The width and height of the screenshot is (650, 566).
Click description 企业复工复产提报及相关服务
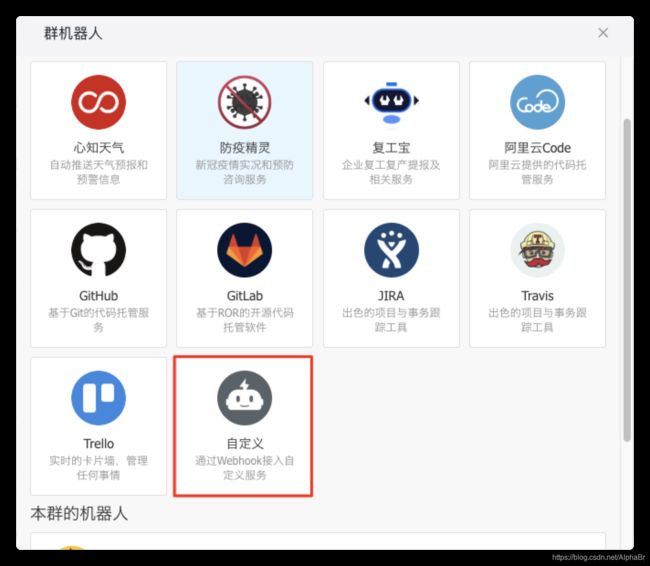(391, 172)
